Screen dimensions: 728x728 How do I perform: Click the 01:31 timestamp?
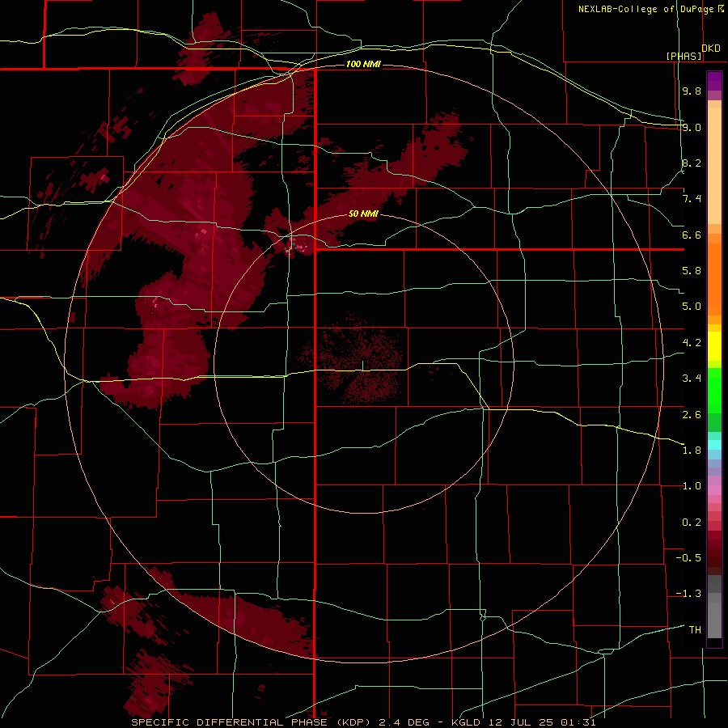(x=578, y=722)
